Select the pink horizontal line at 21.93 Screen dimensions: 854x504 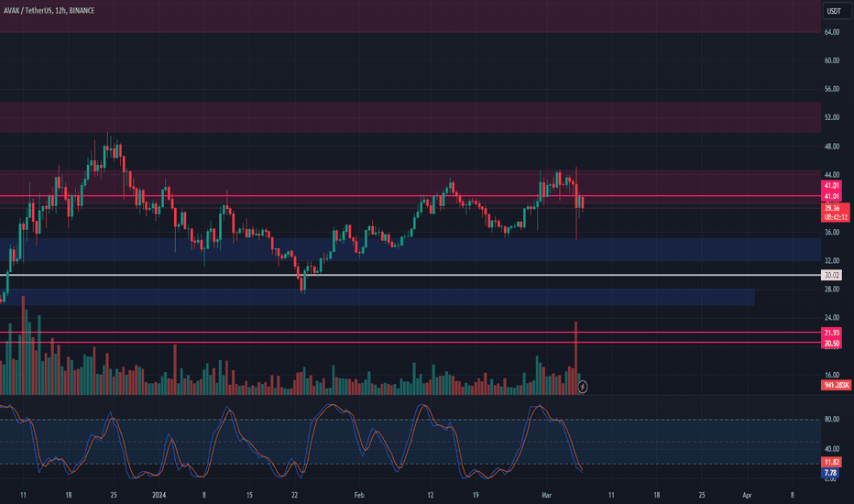[411, 333]
